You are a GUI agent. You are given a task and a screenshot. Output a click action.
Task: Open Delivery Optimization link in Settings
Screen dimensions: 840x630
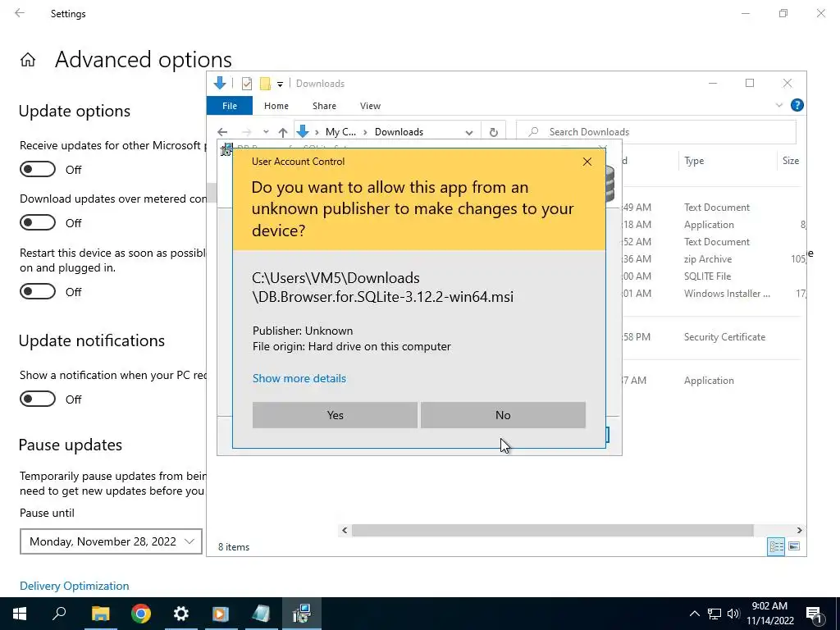[75, 586]
